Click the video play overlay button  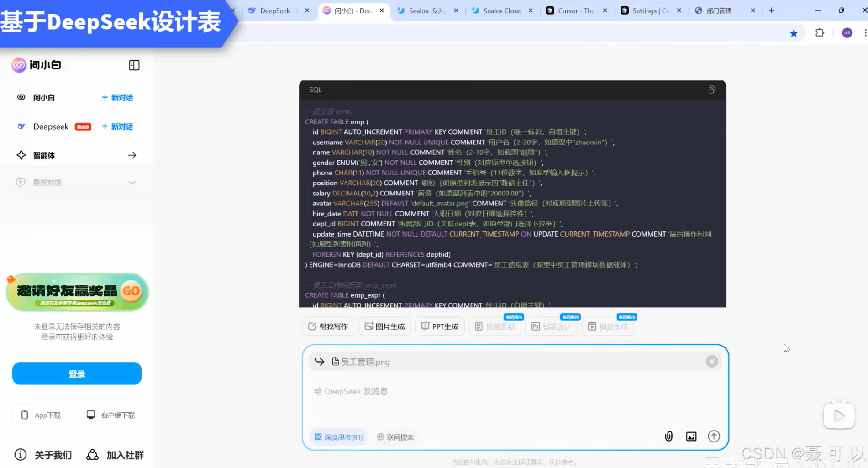(x=839, y=415)
